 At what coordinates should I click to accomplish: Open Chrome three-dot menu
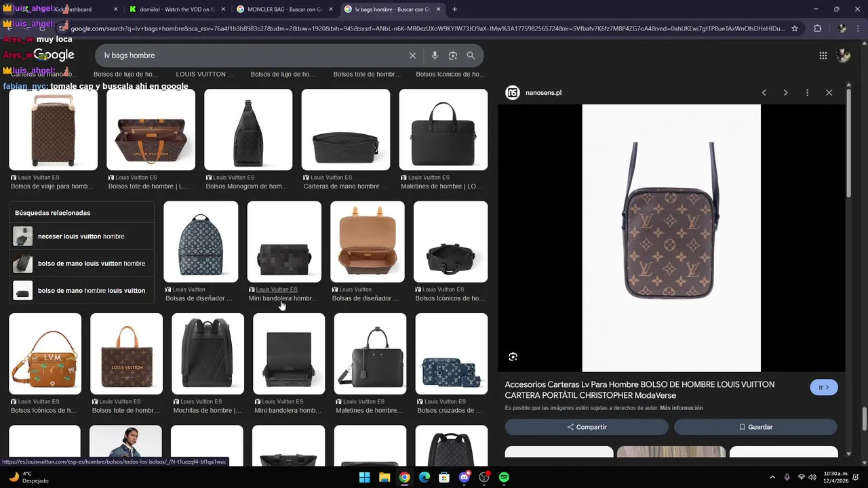(859, 28)
